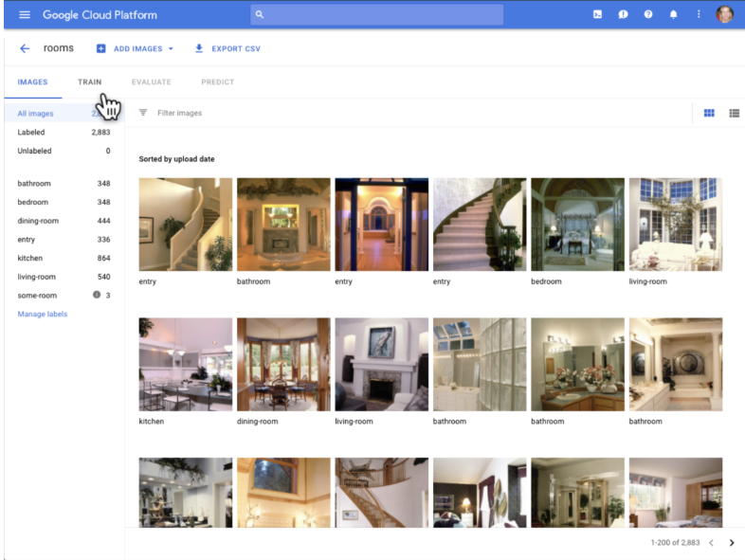Open the hamburger navigation menu
The height and width of the screenshot is (560, 745).
coord(25,15)
